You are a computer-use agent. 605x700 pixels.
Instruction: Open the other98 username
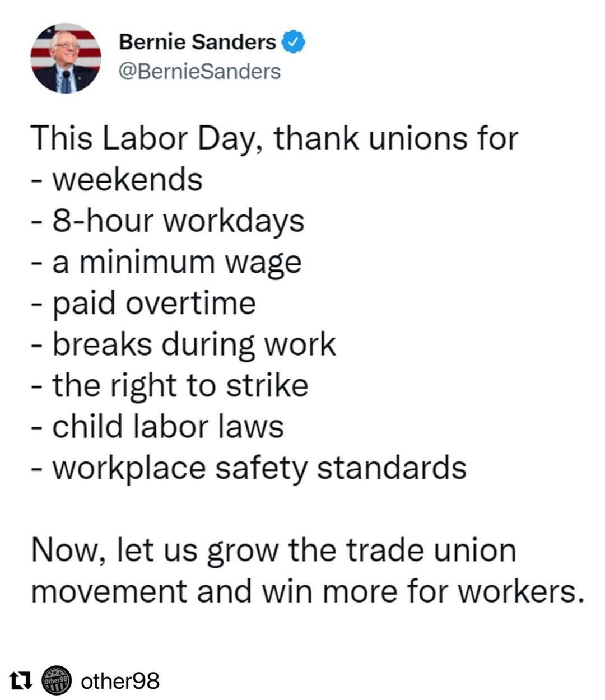click(120, 681)
